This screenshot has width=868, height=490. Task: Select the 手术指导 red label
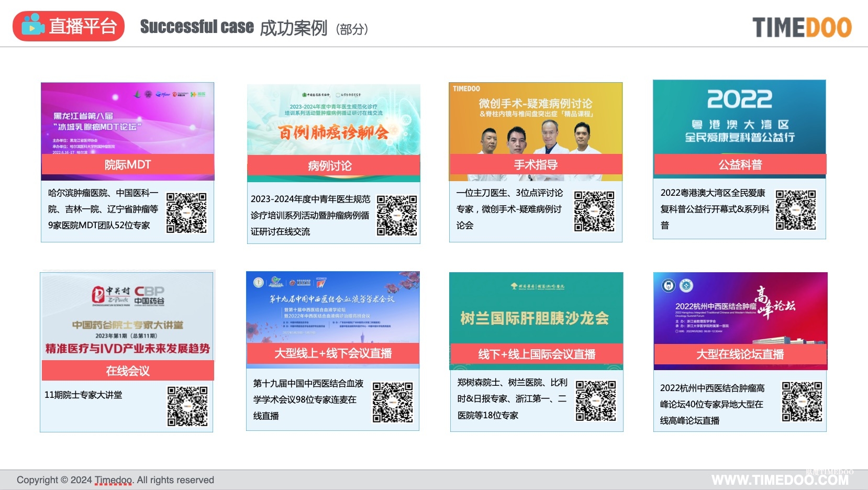click(536, 164)
